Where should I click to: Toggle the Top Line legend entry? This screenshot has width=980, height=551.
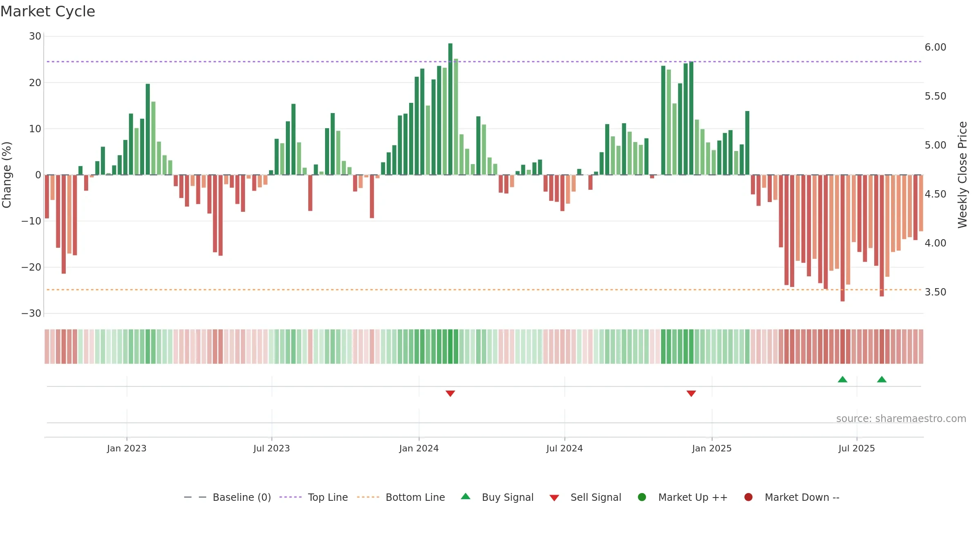pyautogui.click(x=314, y=497)
